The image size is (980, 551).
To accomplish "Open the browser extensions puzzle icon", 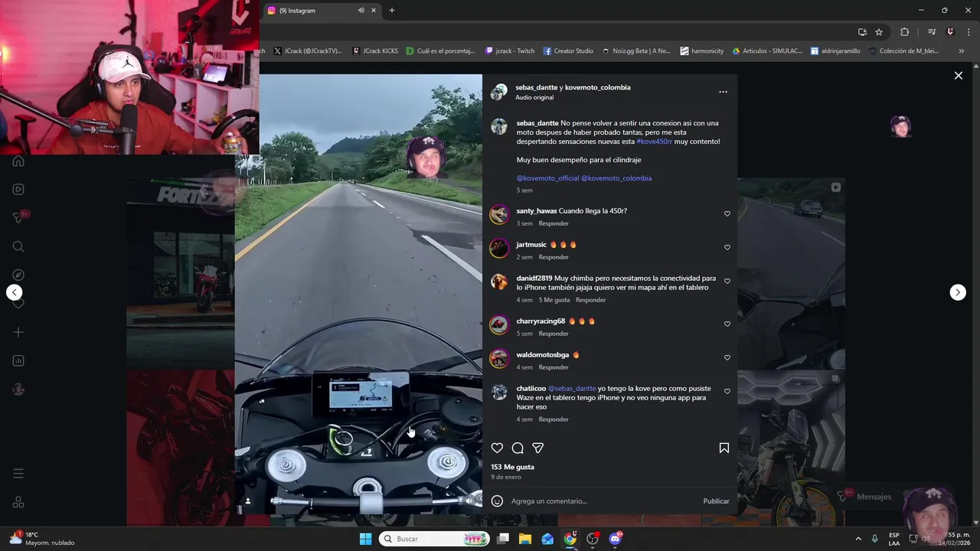I will tap(905, 32).
